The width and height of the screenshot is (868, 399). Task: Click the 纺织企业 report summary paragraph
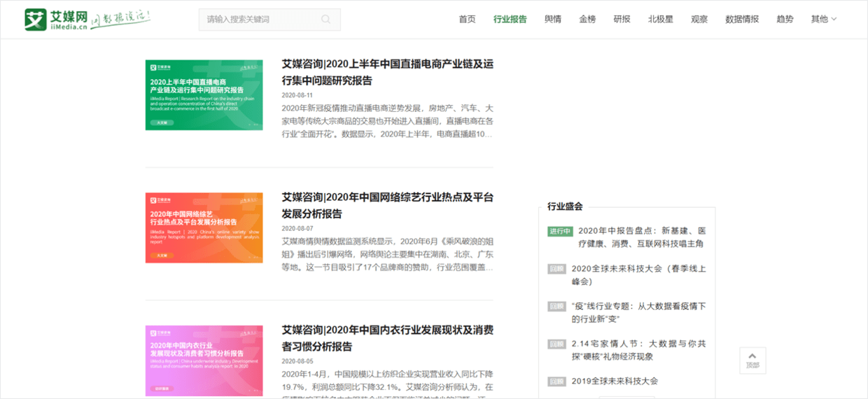tap(387, 383)
